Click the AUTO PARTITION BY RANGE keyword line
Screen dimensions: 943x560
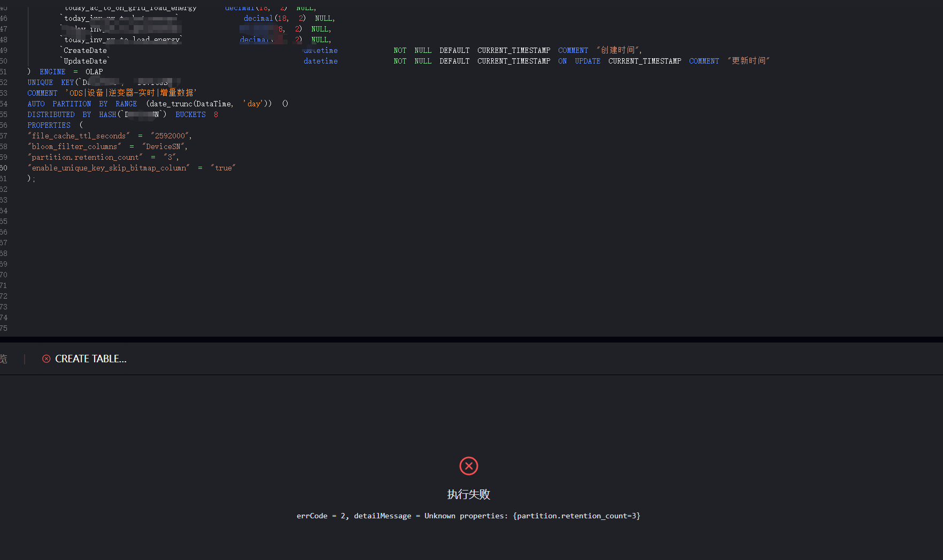(82, 104)
